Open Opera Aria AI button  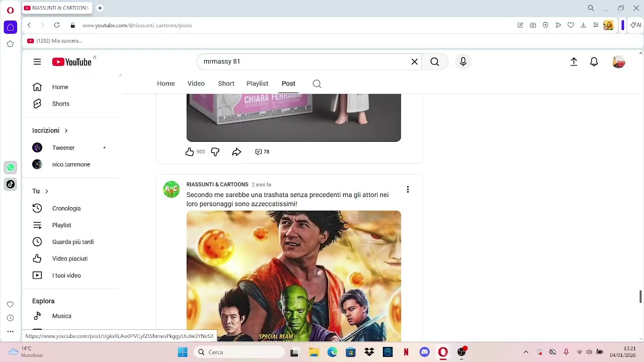pyautogui.click(x=636, y=25)
